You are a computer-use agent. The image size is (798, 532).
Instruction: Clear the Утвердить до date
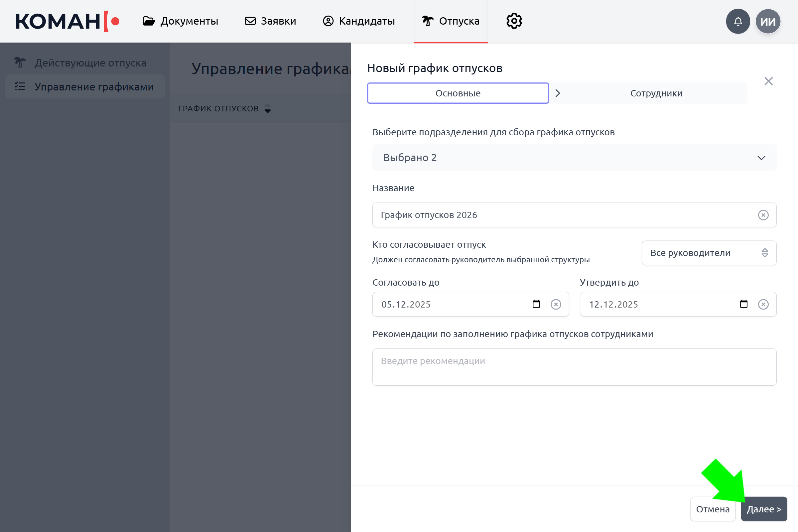763,304
